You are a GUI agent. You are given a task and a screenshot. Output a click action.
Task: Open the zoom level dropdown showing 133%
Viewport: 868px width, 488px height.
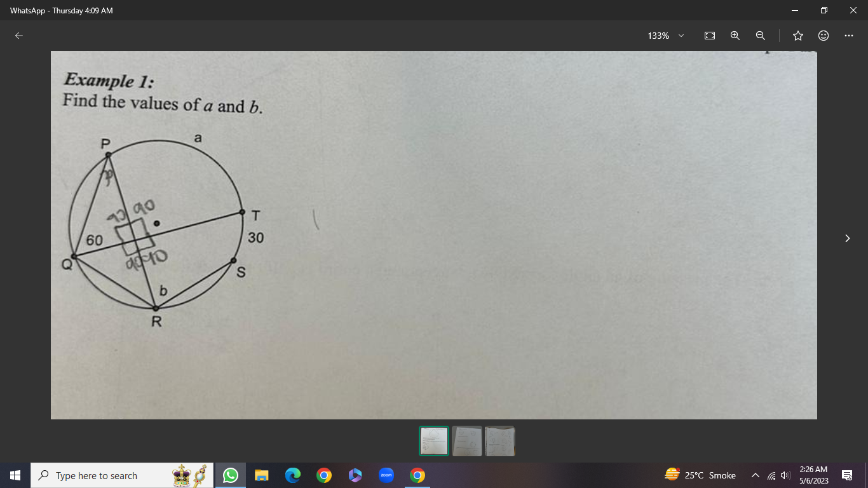pos(665,36)
